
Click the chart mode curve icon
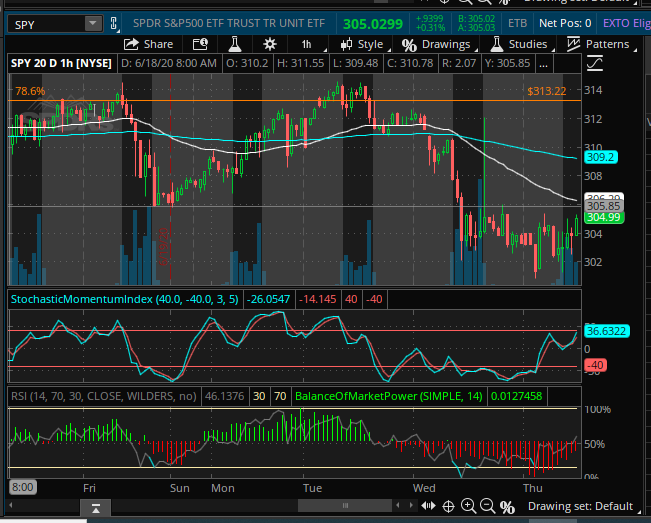pyautogui.click(x=595, y=64)
